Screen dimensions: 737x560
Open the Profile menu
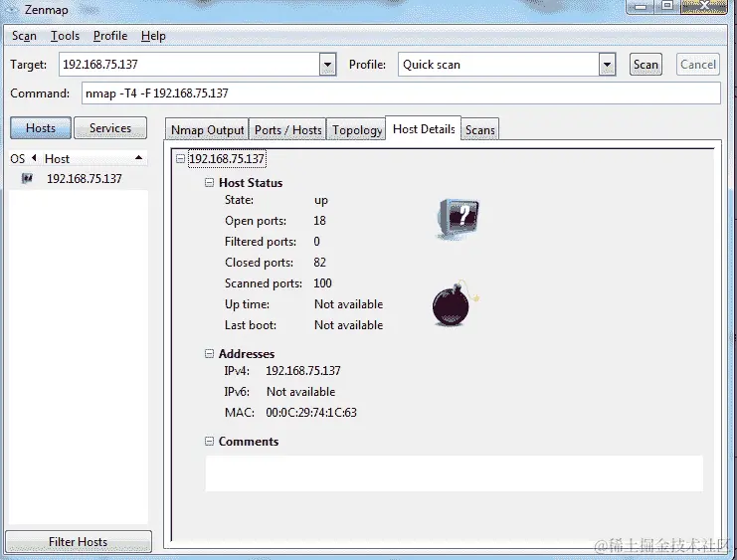pos(110,36)
